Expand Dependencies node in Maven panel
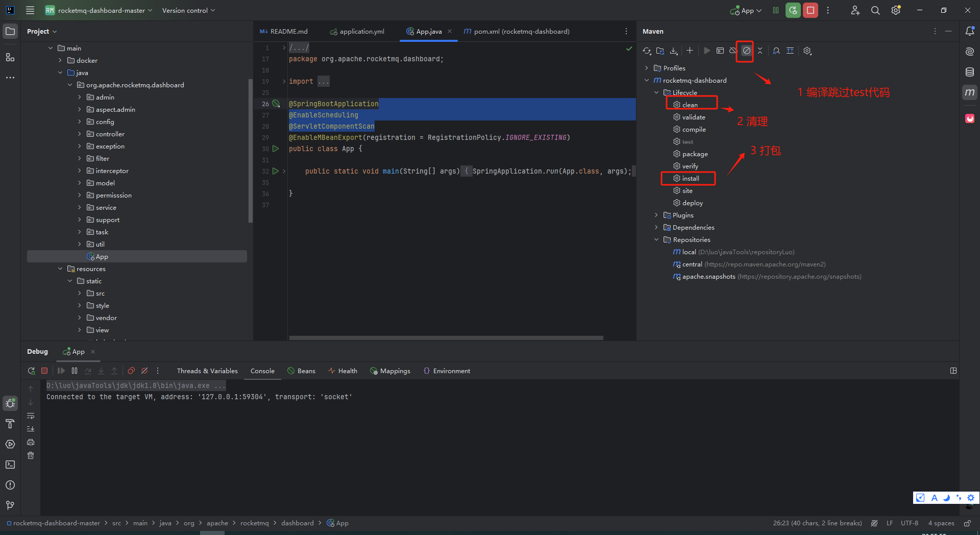Viewport: 980px width, 535px height. tap(656, 227)
